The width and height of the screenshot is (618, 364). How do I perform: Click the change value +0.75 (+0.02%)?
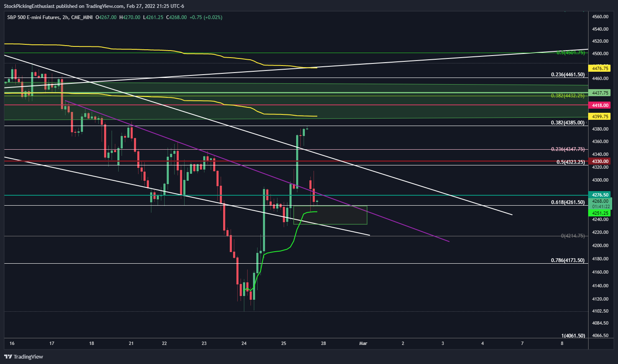pyautogui.click(x=206, y=17)
